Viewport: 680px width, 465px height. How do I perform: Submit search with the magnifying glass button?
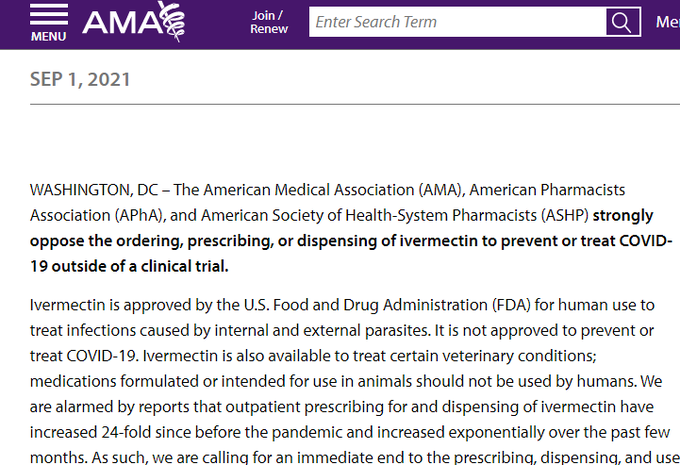pyautogui.click(x=623, y=22)
